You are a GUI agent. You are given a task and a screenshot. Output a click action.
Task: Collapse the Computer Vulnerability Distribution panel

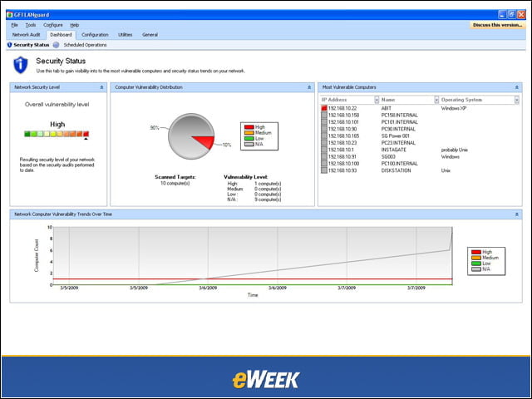click(x=309, y=87)
